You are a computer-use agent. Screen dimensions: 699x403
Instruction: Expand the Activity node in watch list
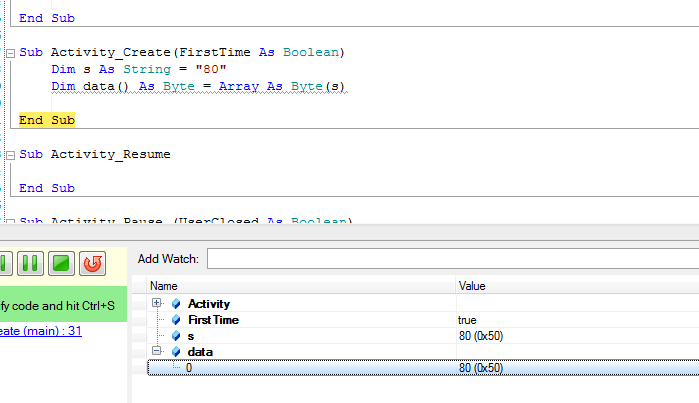(156, 303)
